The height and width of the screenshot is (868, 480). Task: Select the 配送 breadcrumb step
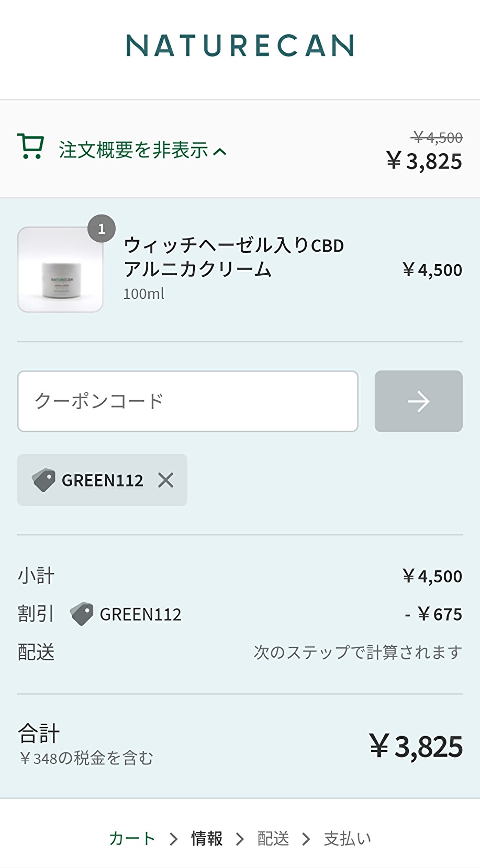pyautogui.click(x=273, y=839)
